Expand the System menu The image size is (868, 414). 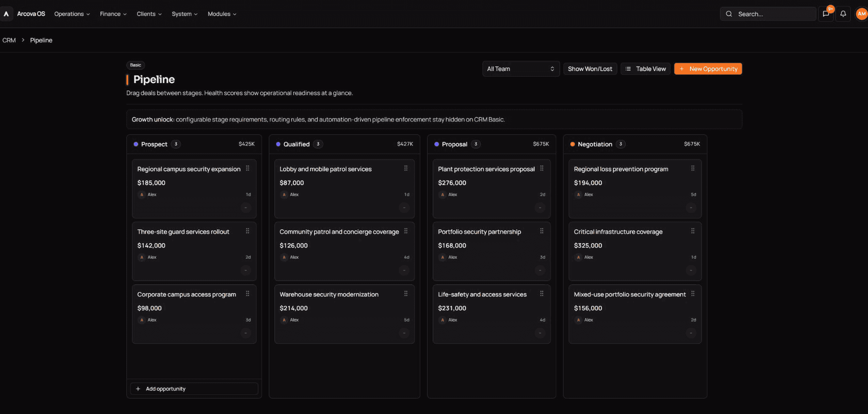pyautogui.click(x=184, y=14)
